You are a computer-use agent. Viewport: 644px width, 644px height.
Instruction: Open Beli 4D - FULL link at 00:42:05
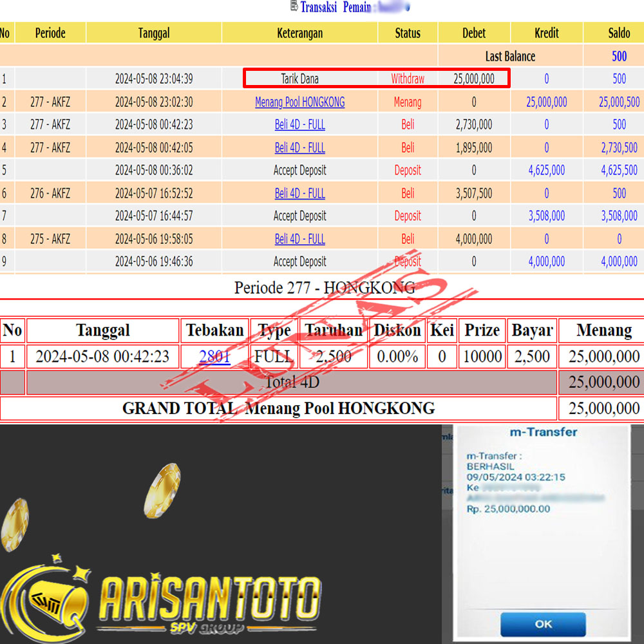click(300, 147)
